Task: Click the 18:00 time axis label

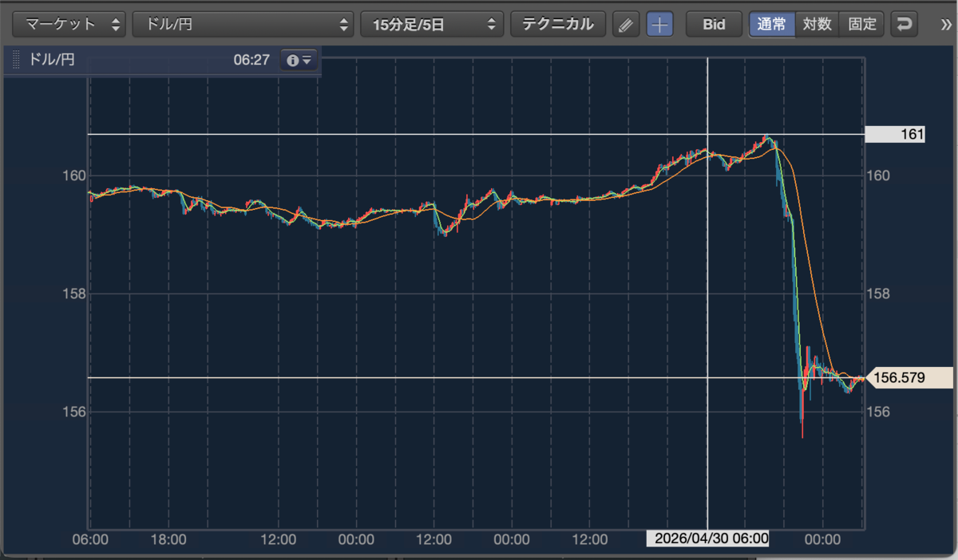Action: (168, 539)
